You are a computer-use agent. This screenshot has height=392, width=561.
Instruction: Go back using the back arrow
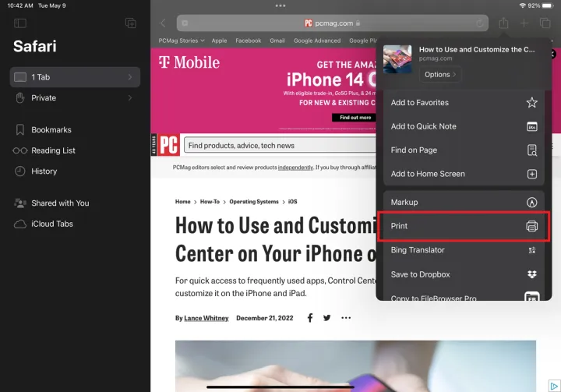(x=163, y=23)
